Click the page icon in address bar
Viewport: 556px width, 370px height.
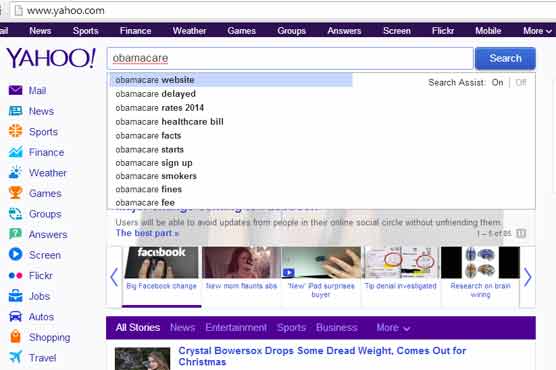(18, 10)
